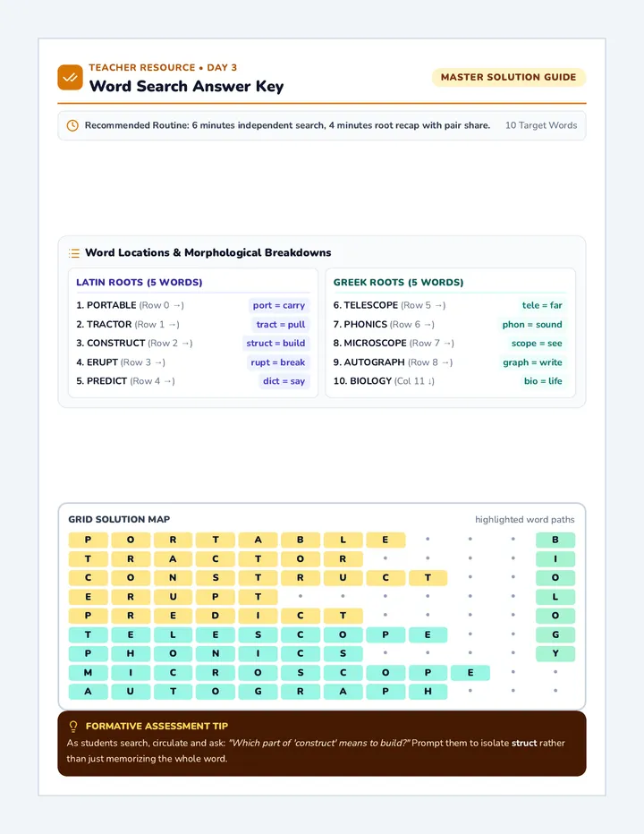Click the 'tract = pull' root tag

coord(280,325)
